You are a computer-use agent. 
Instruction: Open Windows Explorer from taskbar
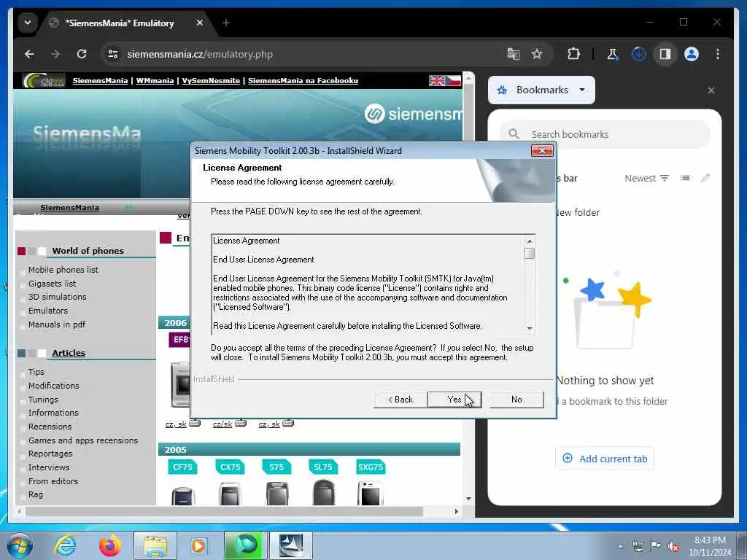(x=155, y=545)
